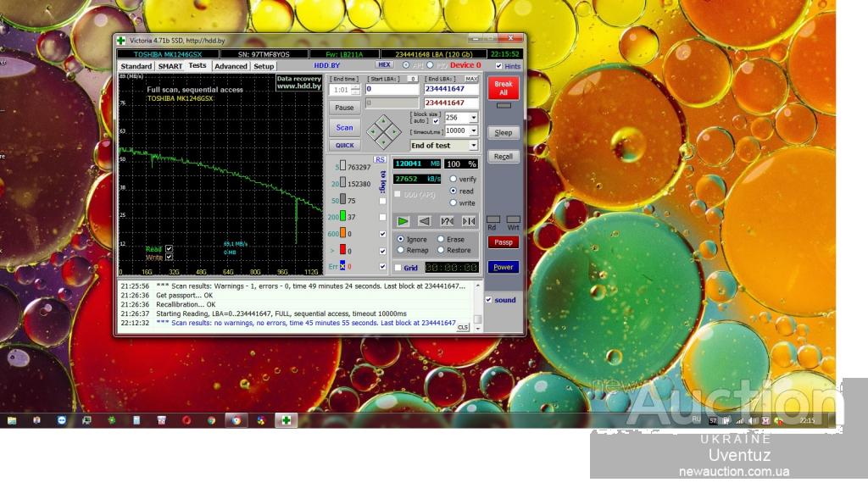
Task: Select the verify radio option
Action: click(453, 179)
